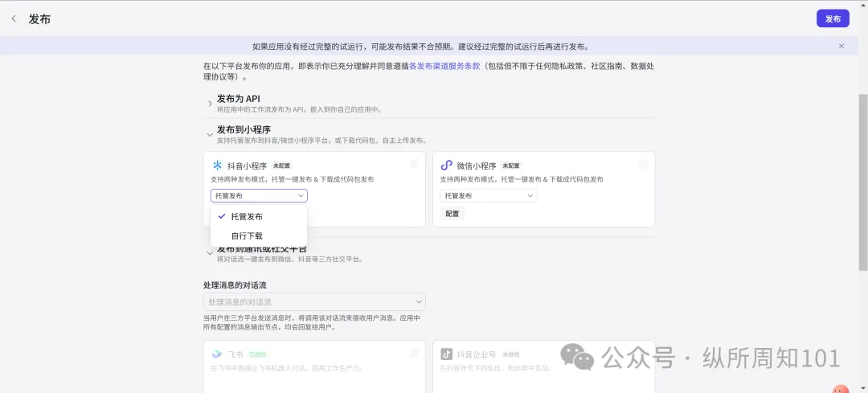The width and height of the screenshot is (868, 393).
Task: Tick the 抖音小程序 card checkbox
Action: coord(414,165)
